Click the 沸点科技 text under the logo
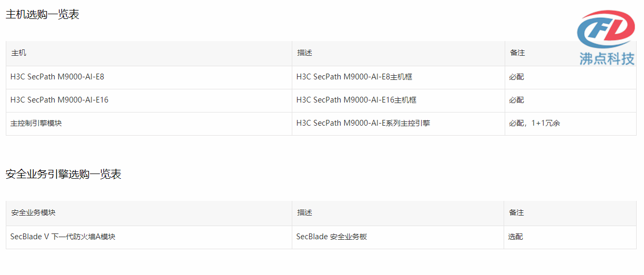Image resolution: width=644 pixels, height=275 pixels. coord(607,59)
